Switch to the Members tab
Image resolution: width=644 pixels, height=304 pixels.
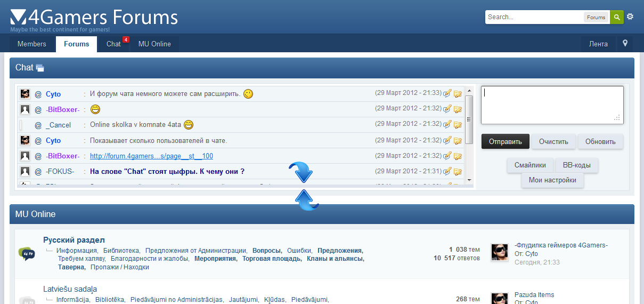click(x=32, y=44)
